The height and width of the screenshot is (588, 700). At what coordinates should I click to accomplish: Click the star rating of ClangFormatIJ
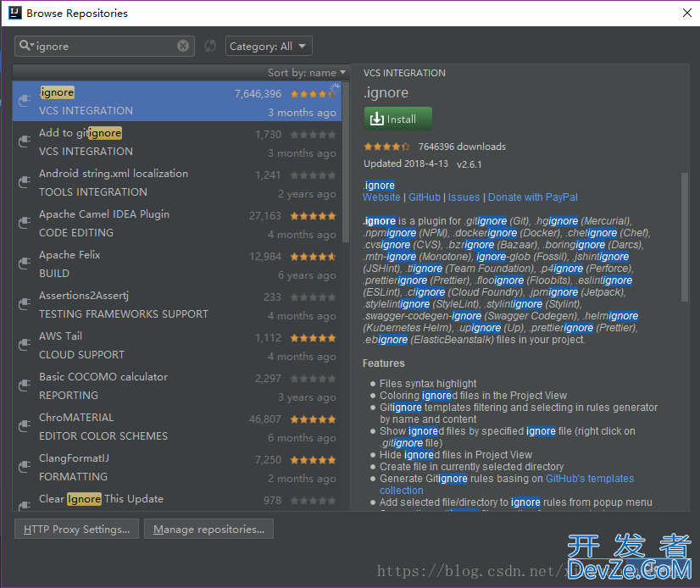pos(313,460)
